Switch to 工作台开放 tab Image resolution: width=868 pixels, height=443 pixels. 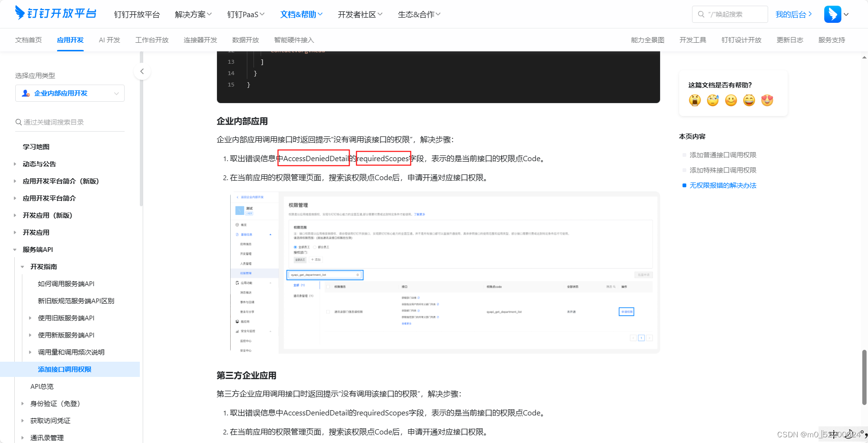click(152, 40)
